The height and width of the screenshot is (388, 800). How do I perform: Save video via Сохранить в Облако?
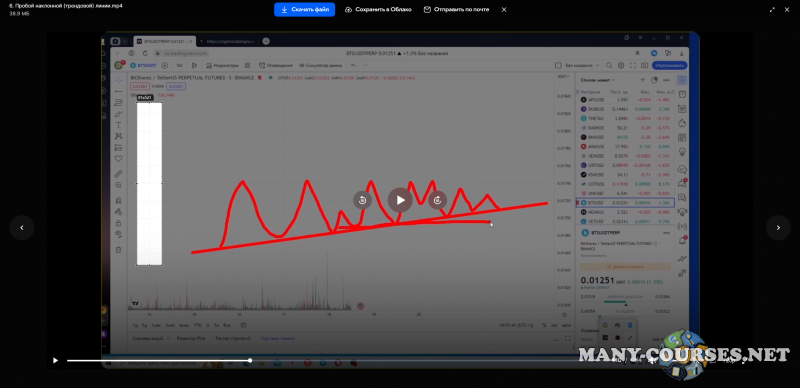378,10
